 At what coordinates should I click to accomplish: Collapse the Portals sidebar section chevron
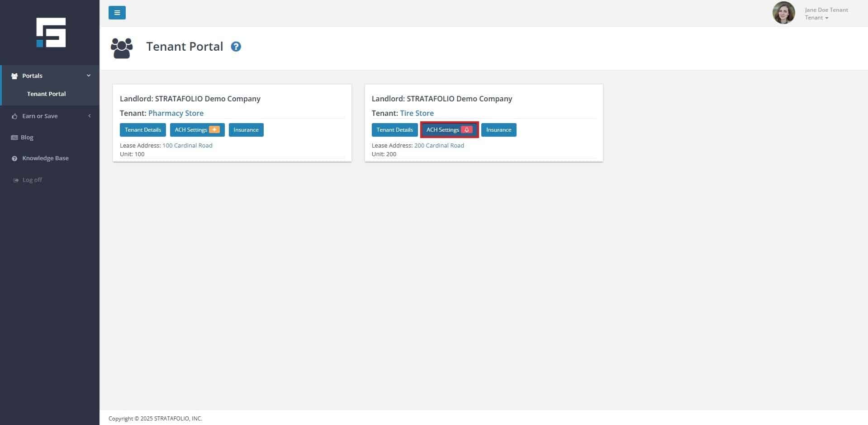[x=89, y=76]
